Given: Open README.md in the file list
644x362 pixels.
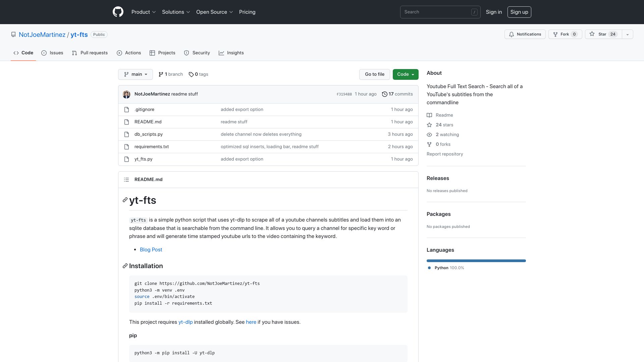Looking at the screenshot, I should (148, 122).
